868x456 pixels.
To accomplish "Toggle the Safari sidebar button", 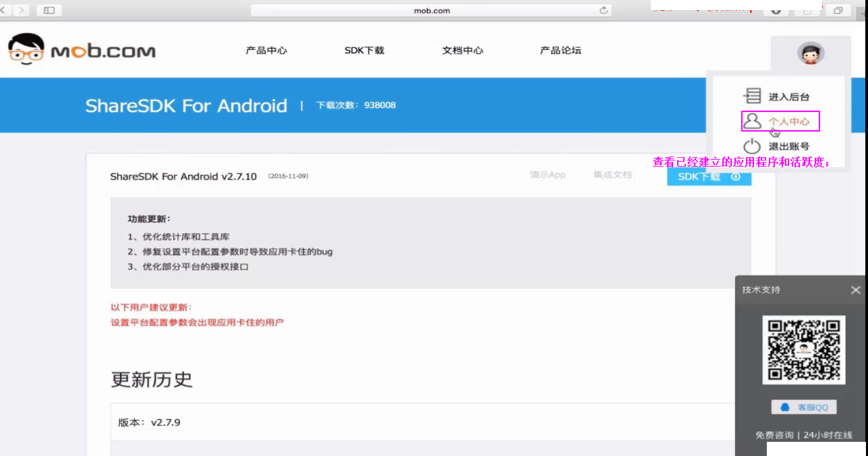I will click(x=49, y=10).
